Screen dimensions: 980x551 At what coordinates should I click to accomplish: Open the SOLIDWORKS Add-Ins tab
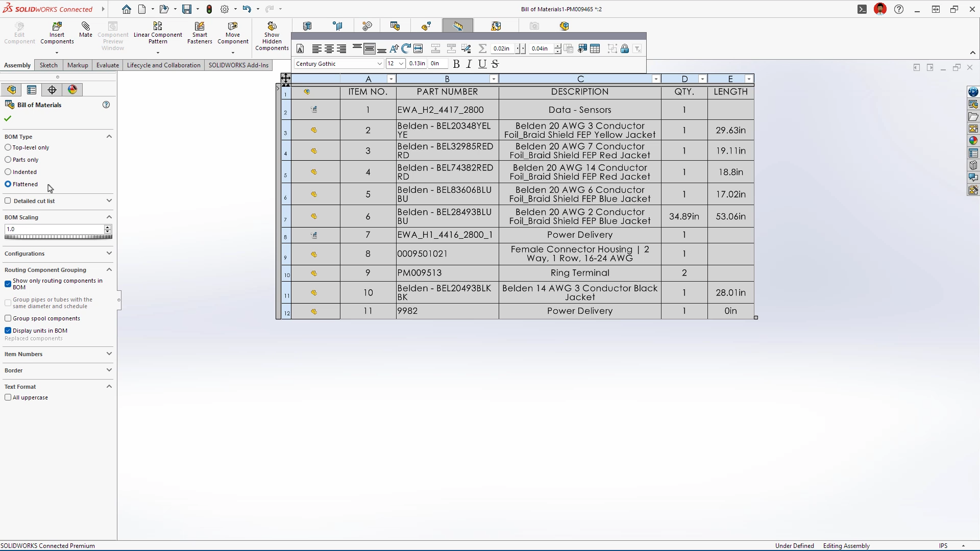[238, 65]
